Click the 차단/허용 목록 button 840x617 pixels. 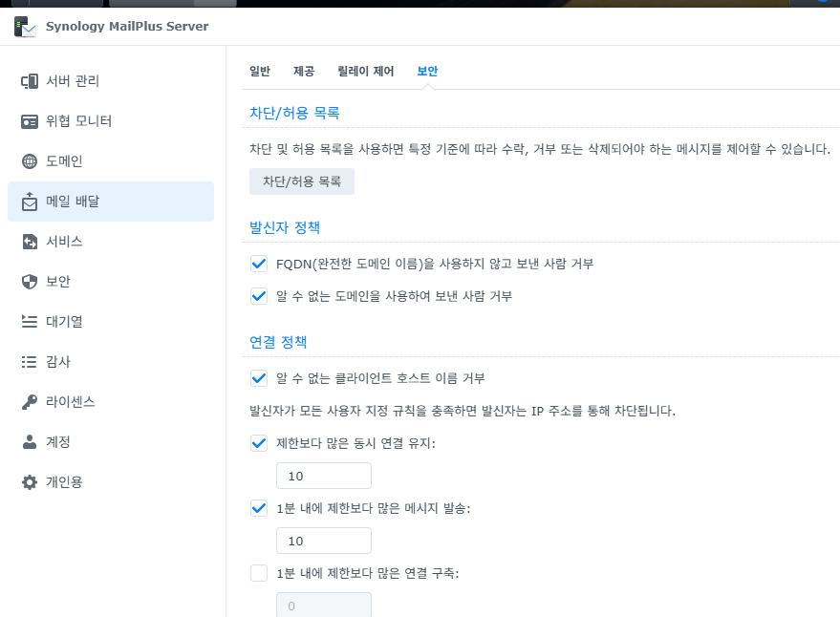click(302, 181)
